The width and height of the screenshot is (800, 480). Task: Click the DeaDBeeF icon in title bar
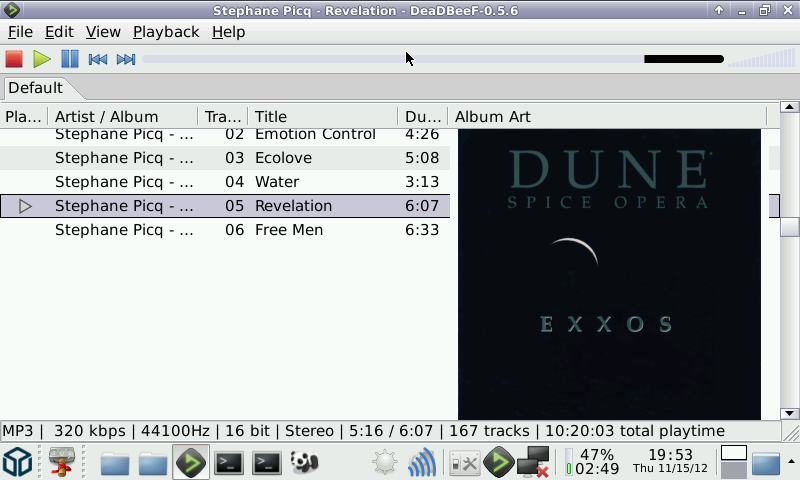tap(11, 10)
